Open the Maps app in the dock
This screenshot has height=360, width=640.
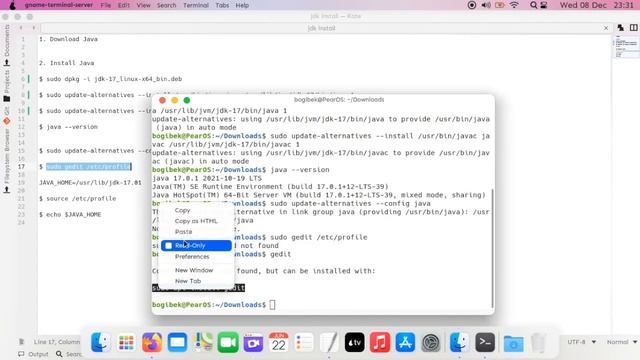coord(203,342)
